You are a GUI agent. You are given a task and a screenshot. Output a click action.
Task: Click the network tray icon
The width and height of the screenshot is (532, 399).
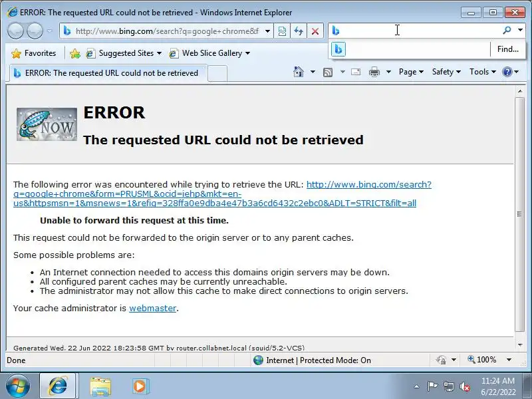tap(448, 386)
